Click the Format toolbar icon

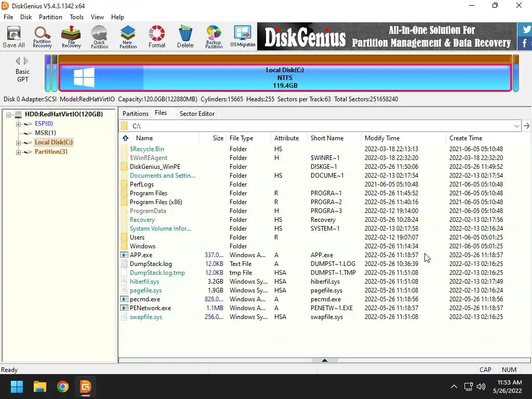coord(157,37)
